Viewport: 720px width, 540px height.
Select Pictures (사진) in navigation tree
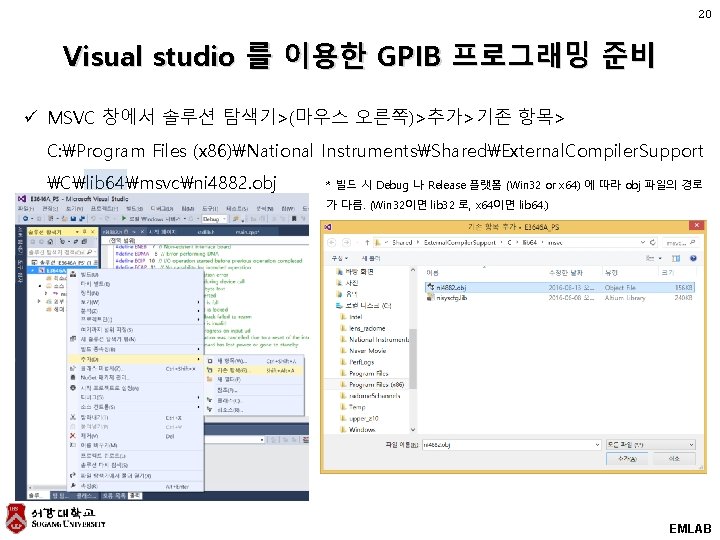(x=348, y=283)
